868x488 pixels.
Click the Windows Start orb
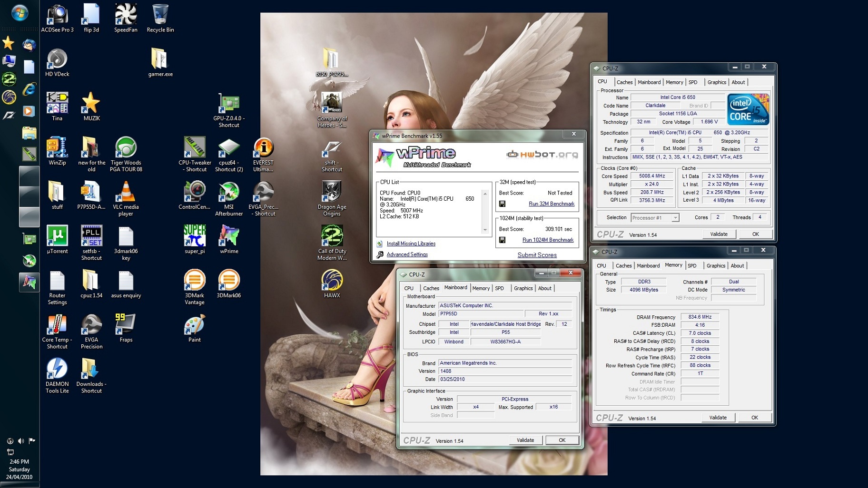(x=20, y=13)
